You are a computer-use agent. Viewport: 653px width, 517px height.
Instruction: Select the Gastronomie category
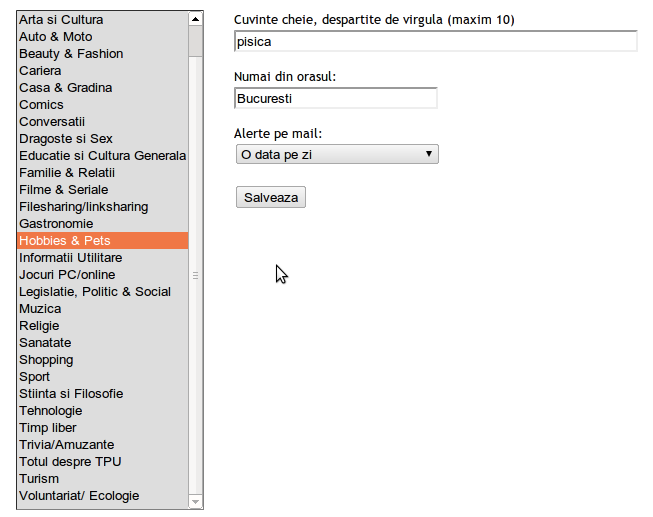click(102, 224)
